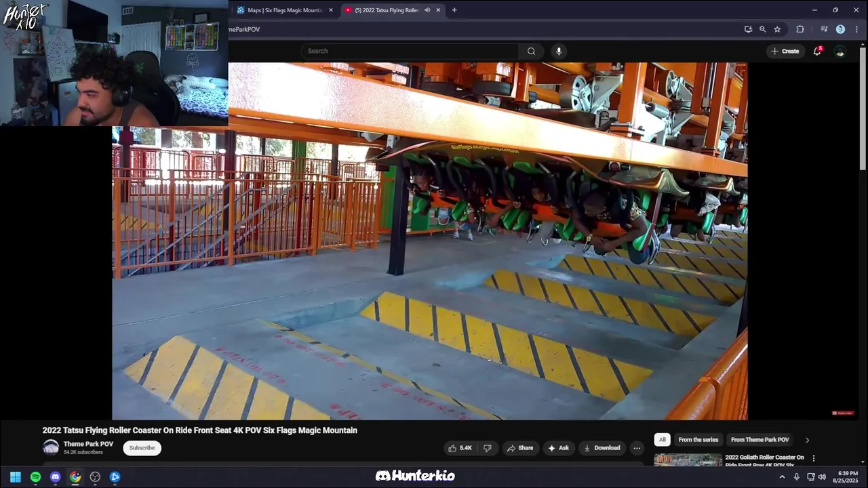The width and height of the screenshot is (868, 488).
Task: Open the Chrome extensions puzzle icon
Action: [x=800, y=29]
